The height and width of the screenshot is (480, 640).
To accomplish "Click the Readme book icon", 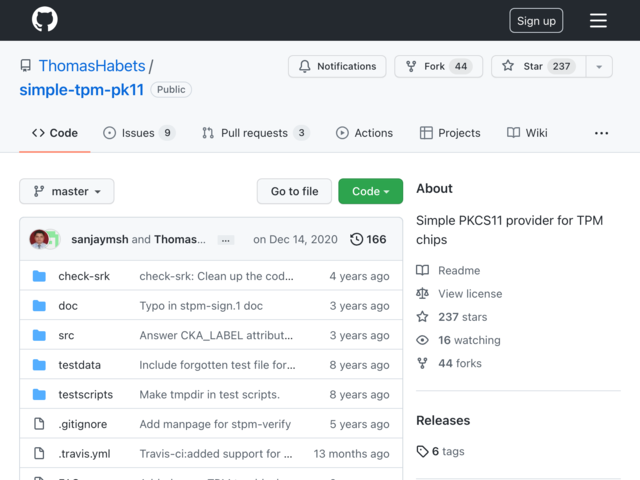I will click(x=422, y=270).
